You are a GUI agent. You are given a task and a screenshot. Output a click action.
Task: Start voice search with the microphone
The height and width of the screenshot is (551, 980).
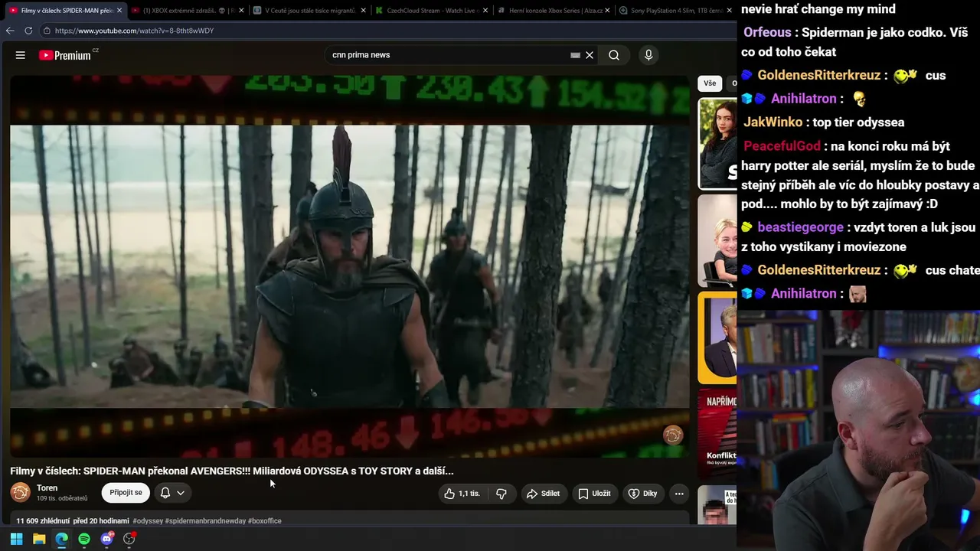(648, 55)
